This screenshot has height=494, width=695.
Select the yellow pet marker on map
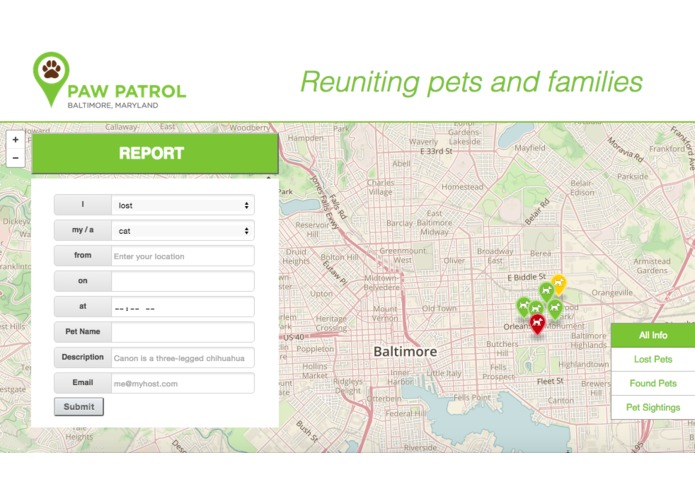pyautogui.click(x=559, y=284)
